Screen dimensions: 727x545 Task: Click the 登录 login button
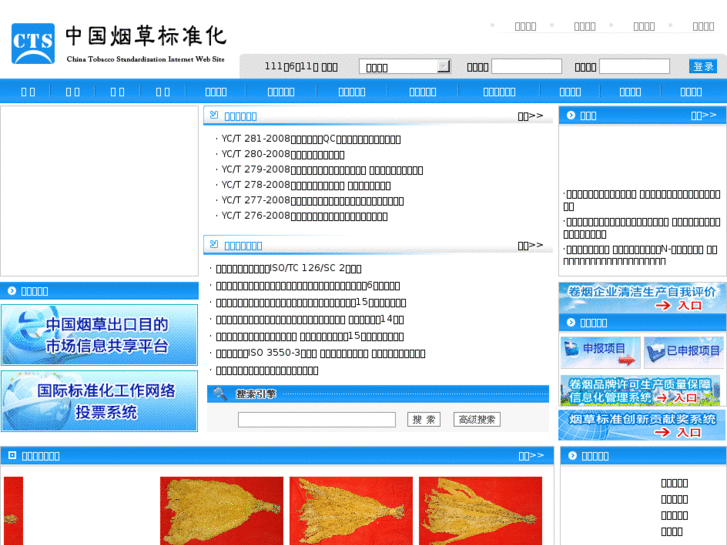coord(703,66)
